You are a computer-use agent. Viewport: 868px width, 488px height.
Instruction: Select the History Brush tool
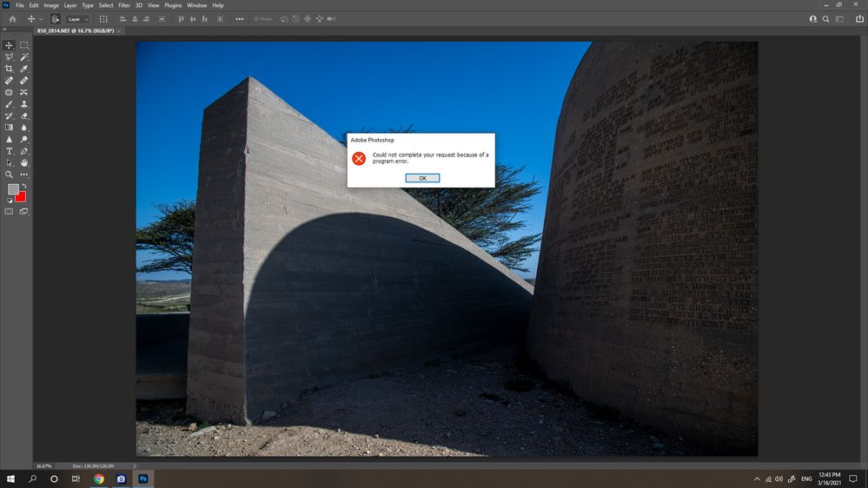9,115
